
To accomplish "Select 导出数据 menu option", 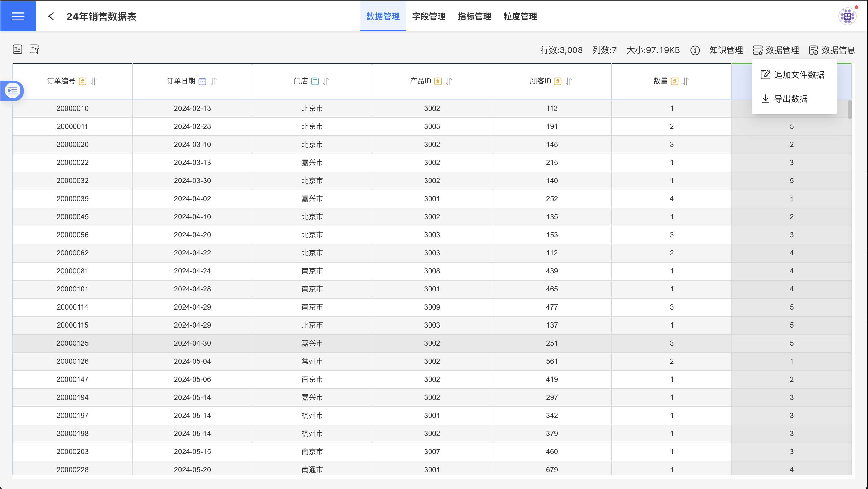I will [785, 99].
